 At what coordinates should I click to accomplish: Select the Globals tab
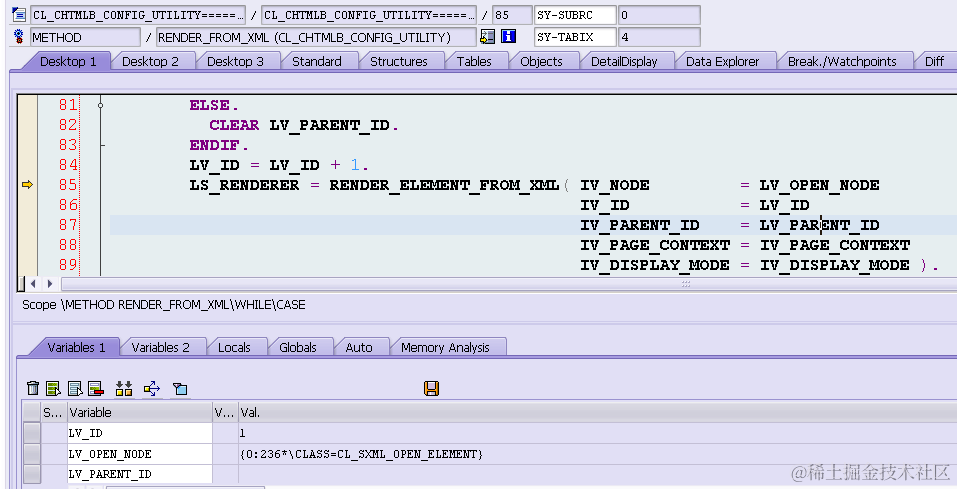297,347
